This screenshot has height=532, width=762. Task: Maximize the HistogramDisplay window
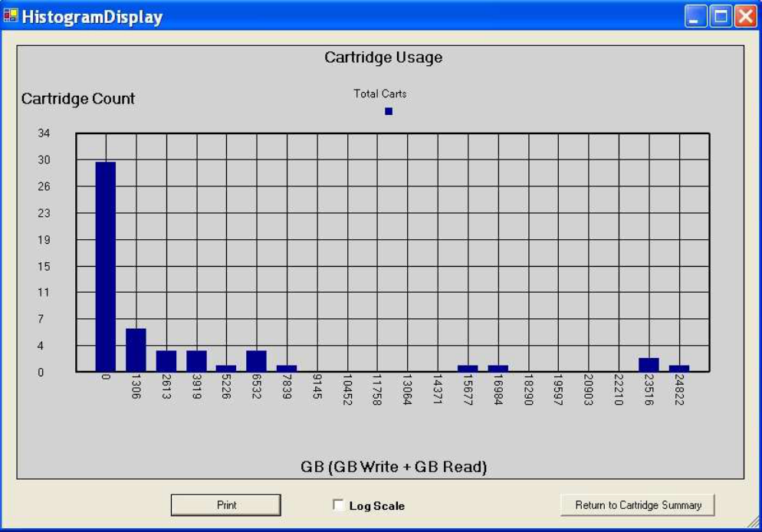(x=721, y=16)
